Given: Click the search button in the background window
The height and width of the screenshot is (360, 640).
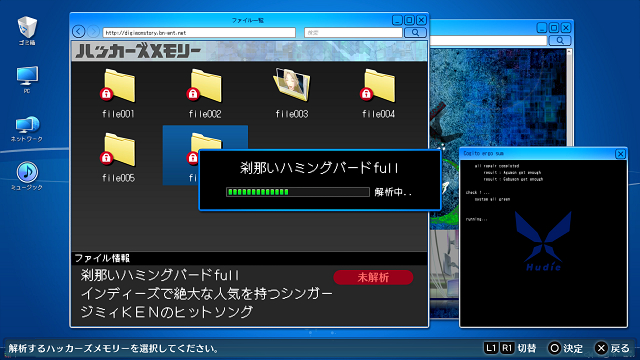Looking at the screenshot, I should coord(560,40).
